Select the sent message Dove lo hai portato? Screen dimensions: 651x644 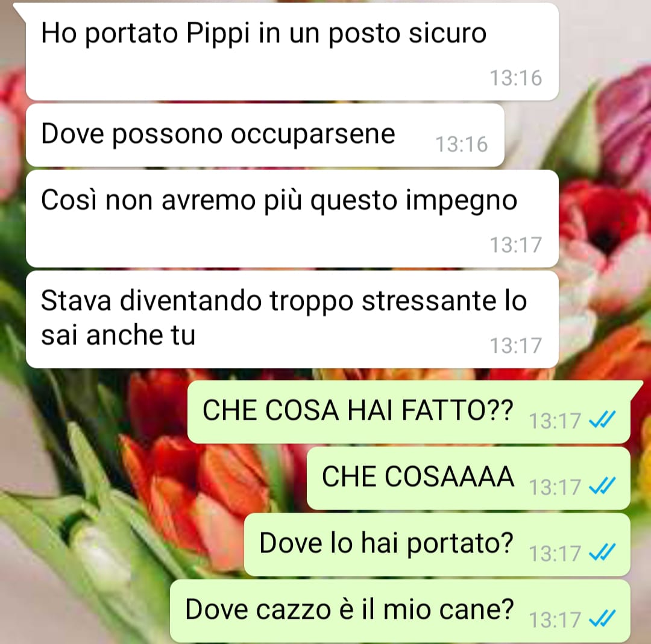(437, 545)
